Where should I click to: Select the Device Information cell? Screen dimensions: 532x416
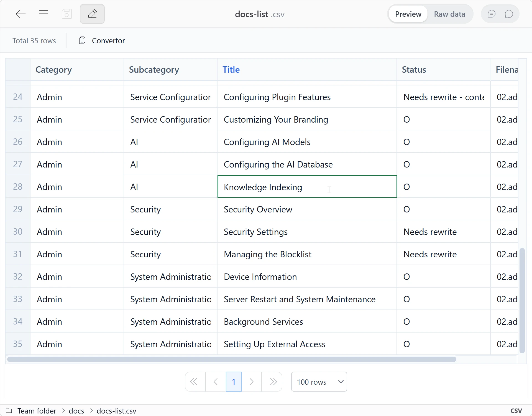[307, 277]
